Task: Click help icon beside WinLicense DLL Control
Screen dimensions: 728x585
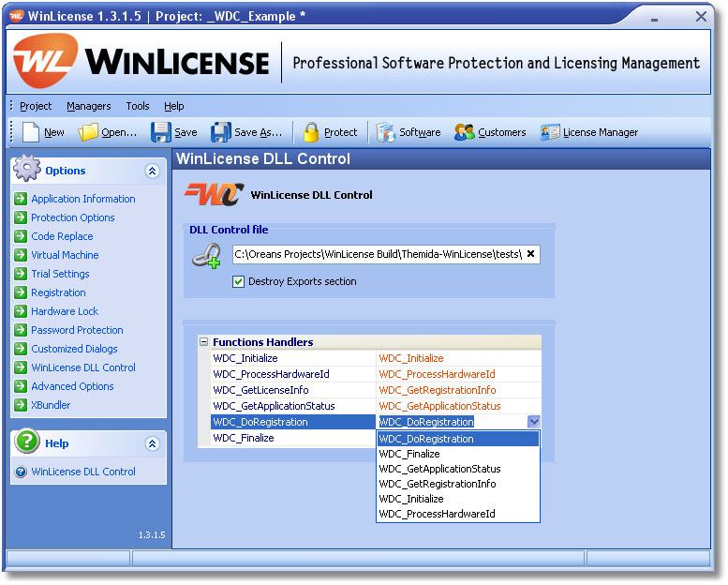Action: click(x=21, y=472)
